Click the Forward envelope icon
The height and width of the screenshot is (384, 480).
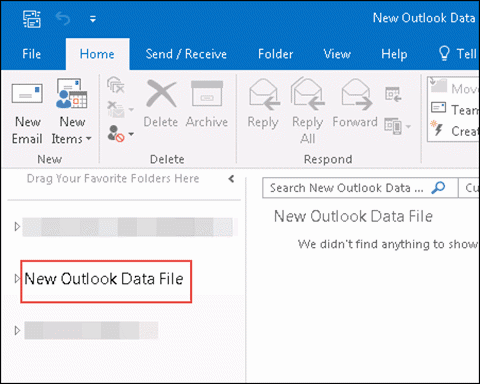(x=356, y=94)
